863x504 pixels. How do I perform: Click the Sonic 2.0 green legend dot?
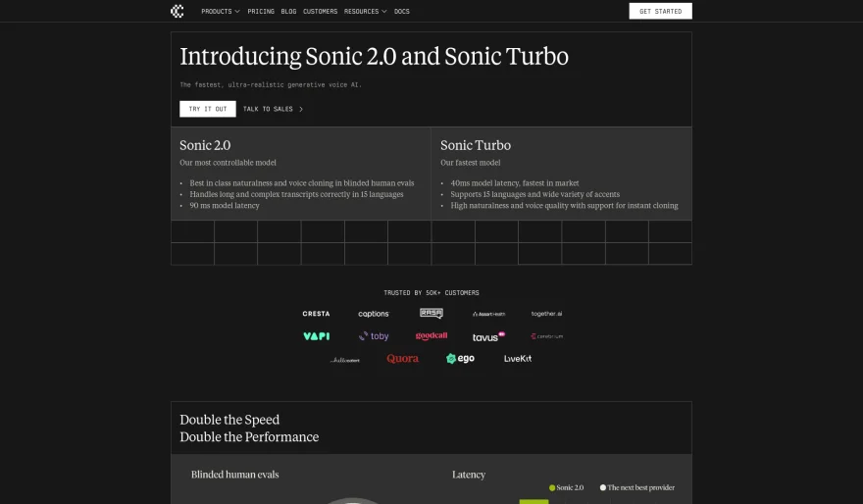coord(552,487)
